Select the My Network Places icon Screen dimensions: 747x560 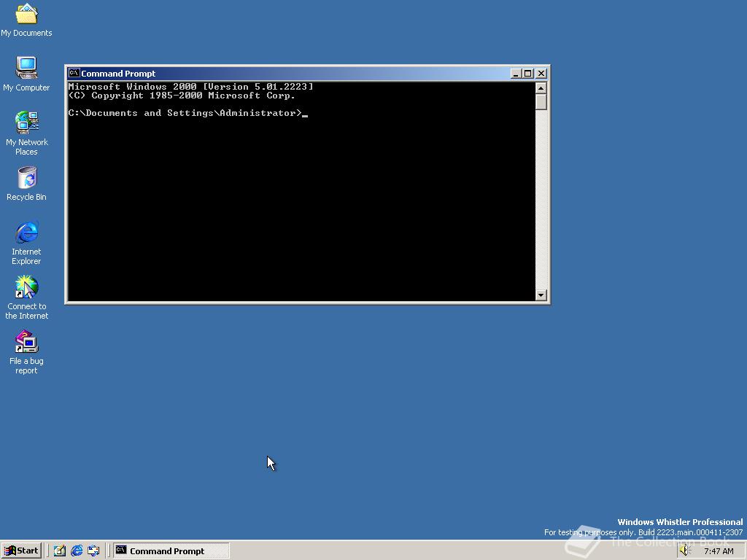(26, 133)
